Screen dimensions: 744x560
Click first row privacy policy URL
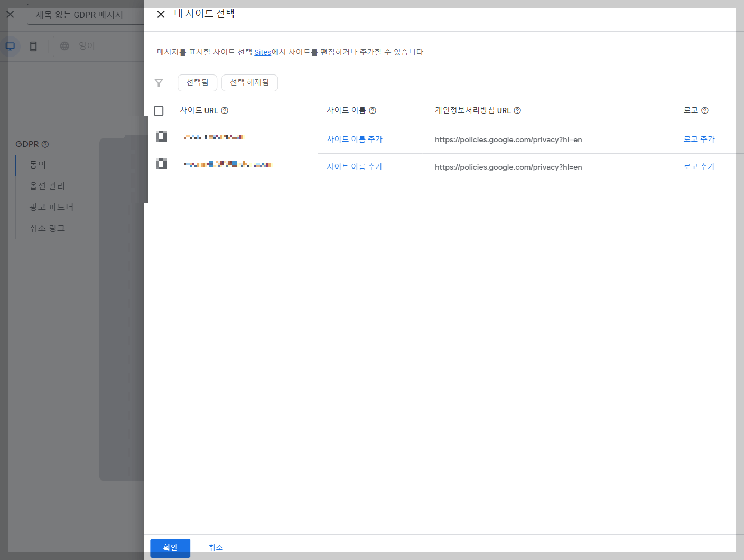tap(508, 139)
